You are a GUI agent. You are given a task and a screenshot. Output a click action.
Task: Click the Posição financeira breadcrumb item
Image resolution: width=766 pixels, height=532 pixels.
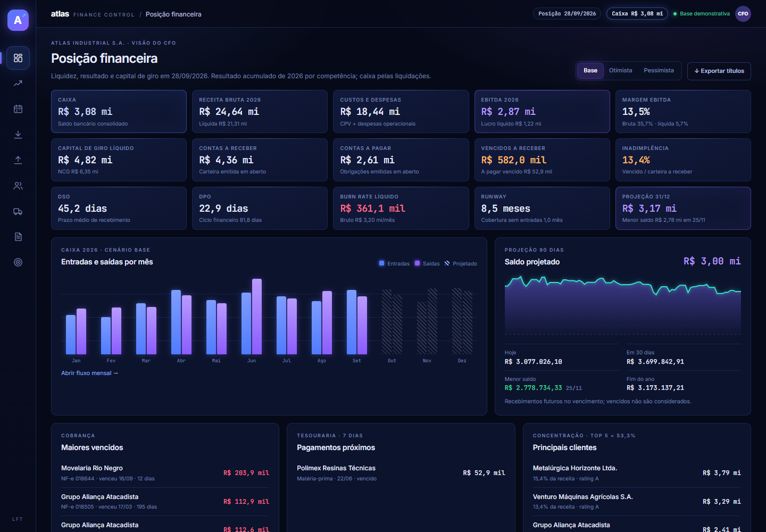(173, 14)
